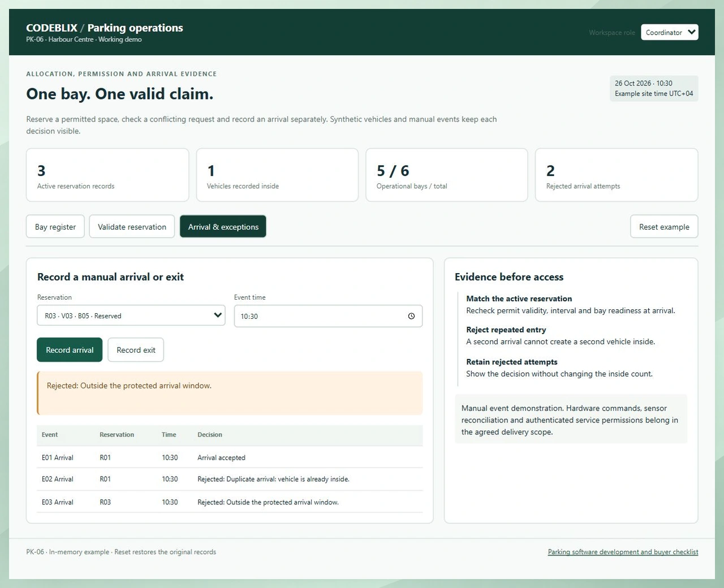Viewport: 724px width, 588px height.
Task: Click the CODEBLIX / Parking operations title
Action: click(105, 28)
